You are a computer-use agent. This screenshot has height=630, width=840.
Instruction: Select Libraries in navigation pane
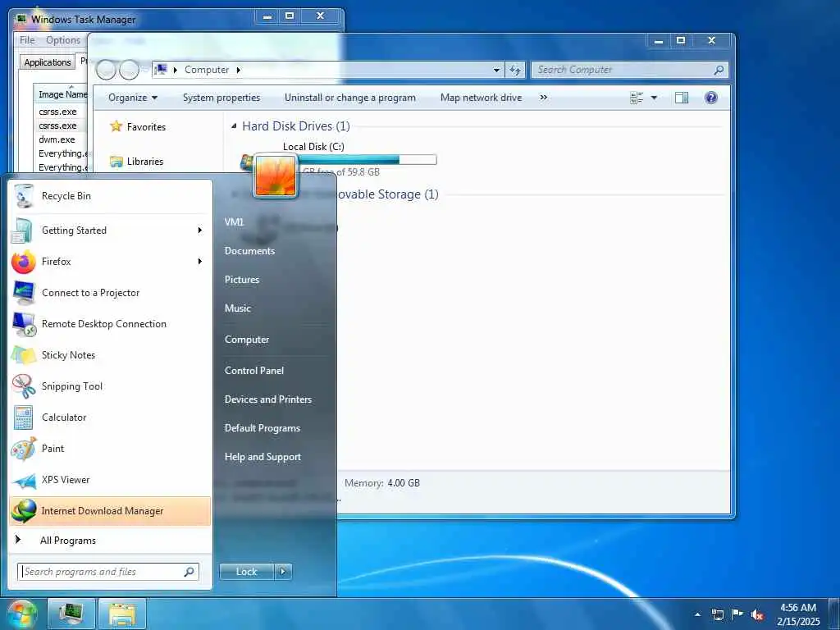pos(137,162)
